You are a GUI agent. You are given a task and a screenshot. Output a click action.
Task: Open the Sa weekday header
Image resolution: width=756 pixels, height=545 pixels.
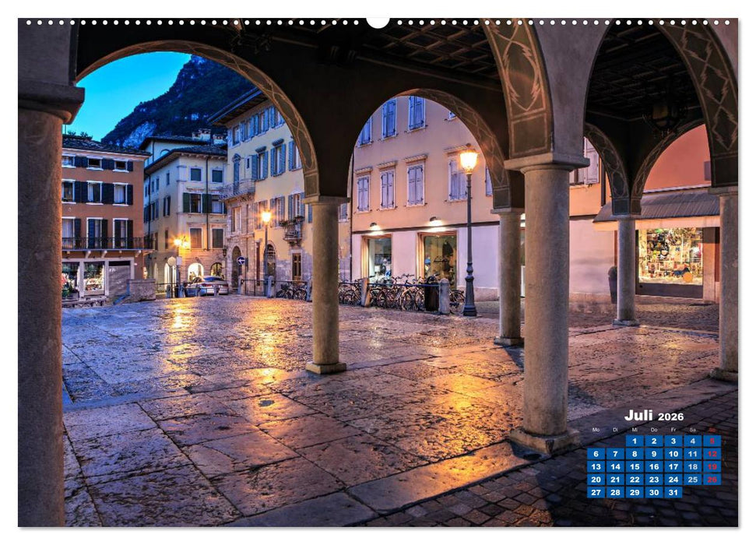pos(693,429)
